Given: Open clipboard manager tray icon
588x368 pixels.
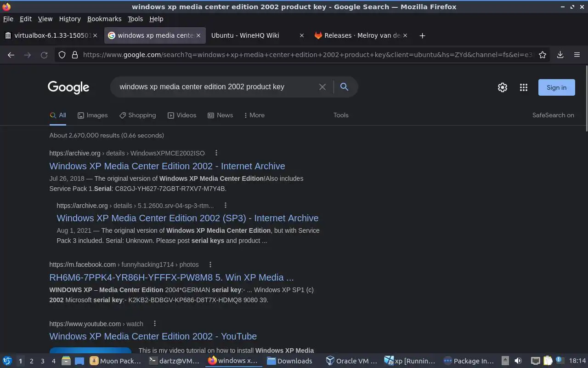Looking at the screenshot, I should pyautogui.click(x=548, y=361).
